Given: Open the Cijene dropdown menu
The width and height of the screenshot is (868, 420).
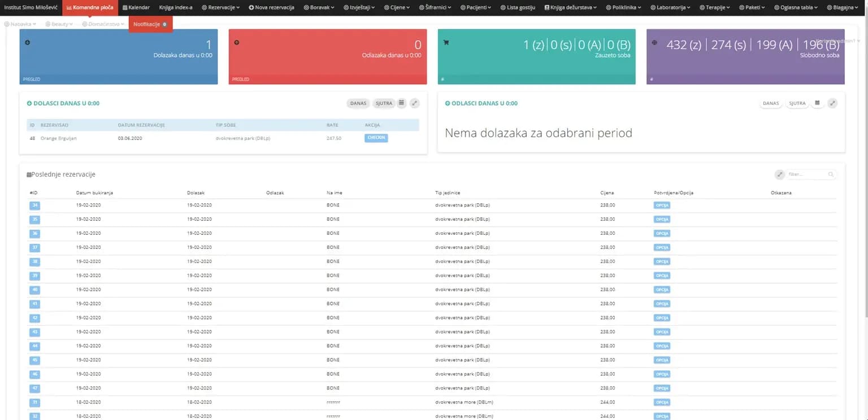Looking at the screenshot, I should pos(396,7).
